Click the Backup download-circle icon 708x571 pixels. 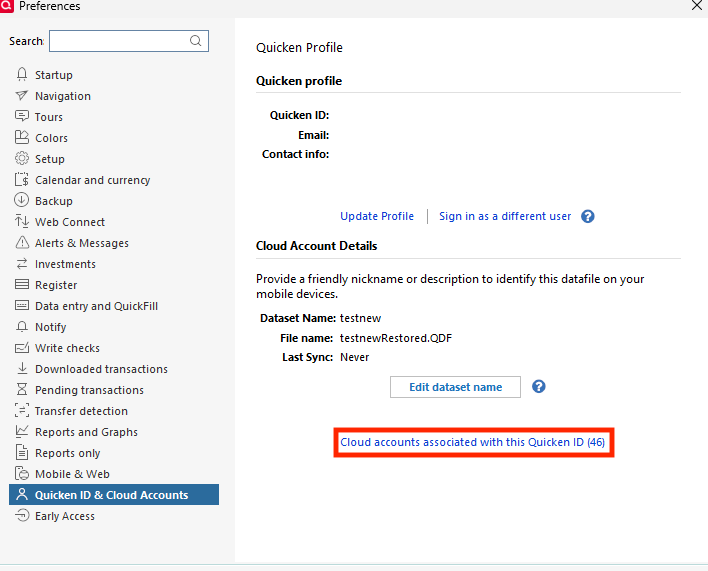click(x=22, y=200)
